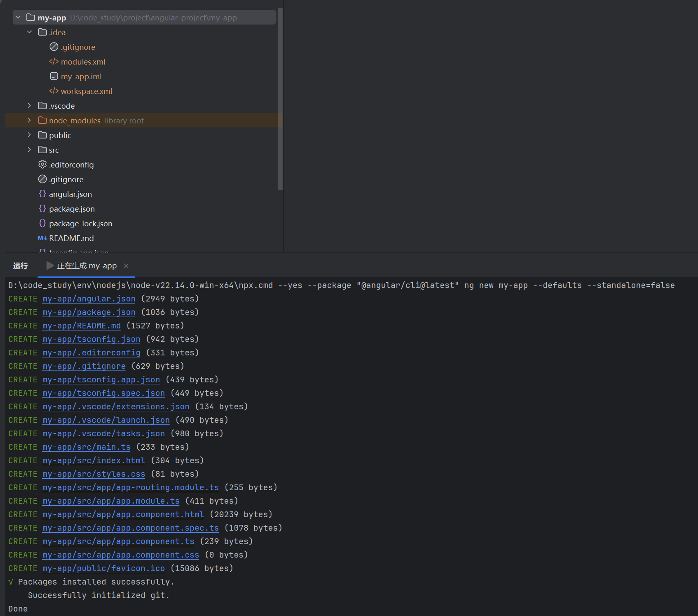Screen dimensions: 698x616
Task: Click the braces icon next to angular.json
Action: 43,194
